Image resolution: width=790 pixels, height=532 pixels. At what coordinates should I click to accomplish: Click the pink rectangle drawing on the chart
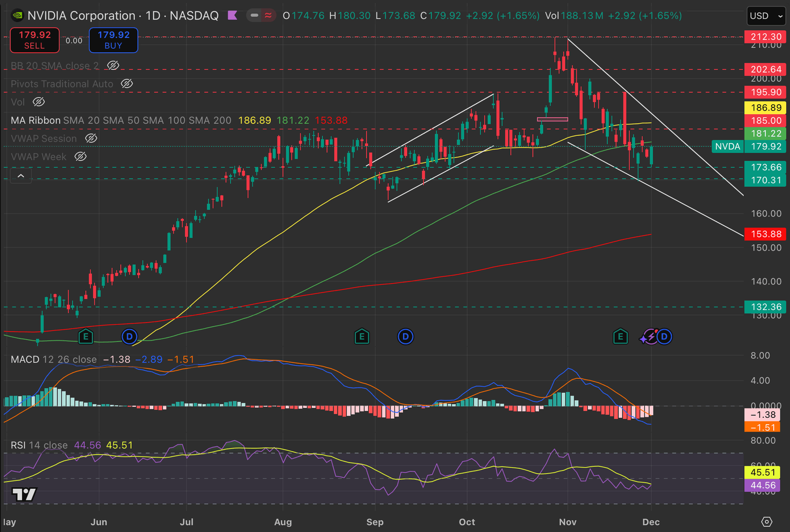[552, 119]
